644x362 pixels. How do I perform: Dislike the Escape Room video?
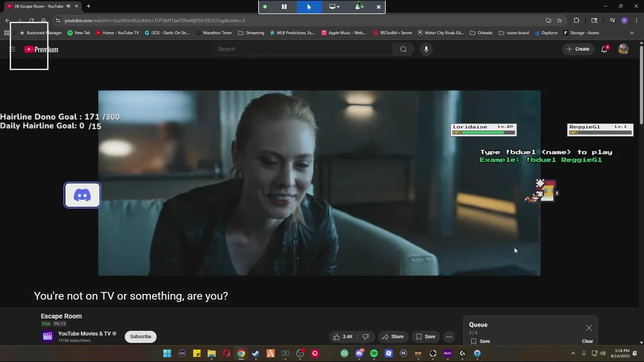click(366, 337)
